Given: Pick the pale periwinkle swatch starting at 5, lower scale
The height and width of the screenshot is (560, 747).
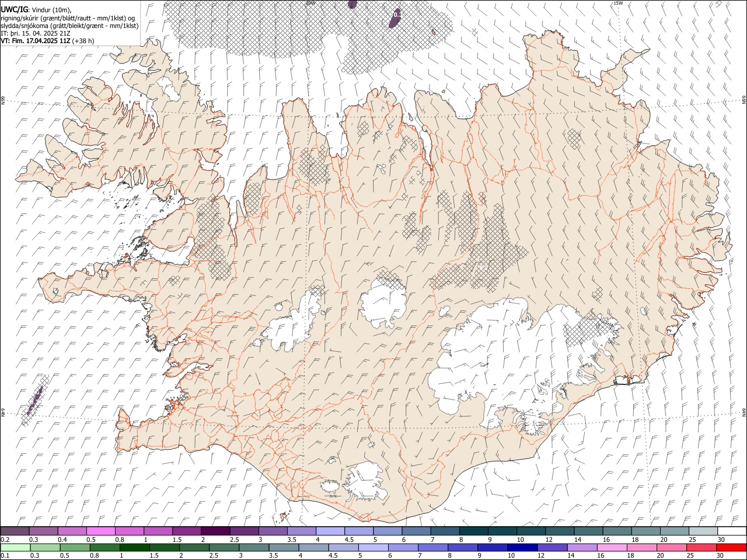Looking at the screenshot, I should 373,547.
